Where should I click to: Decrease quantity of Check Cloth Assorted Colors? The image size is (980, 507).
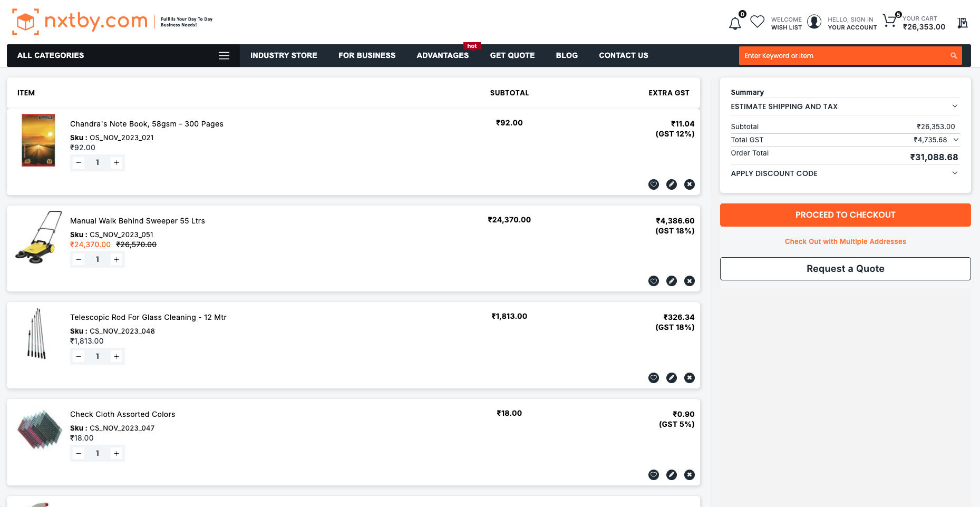click(x=79, y=454)
